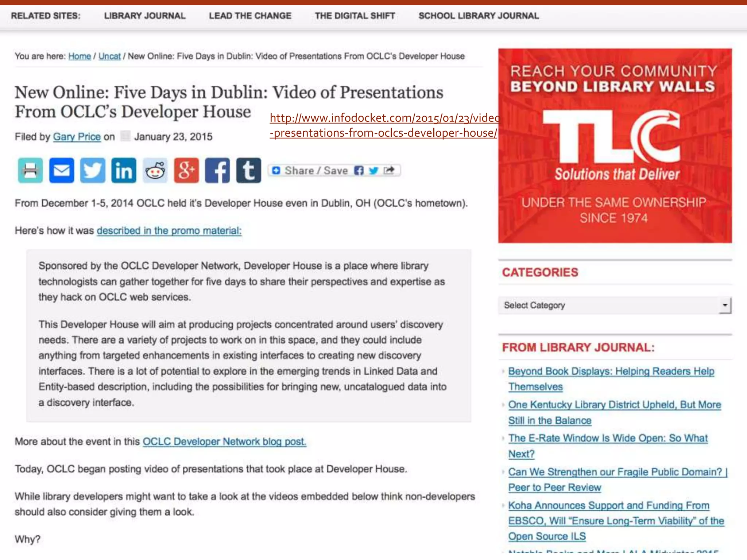Share on Facebook via the large icon
Screen dimensions: 747x560
click(x=217, y=170)
